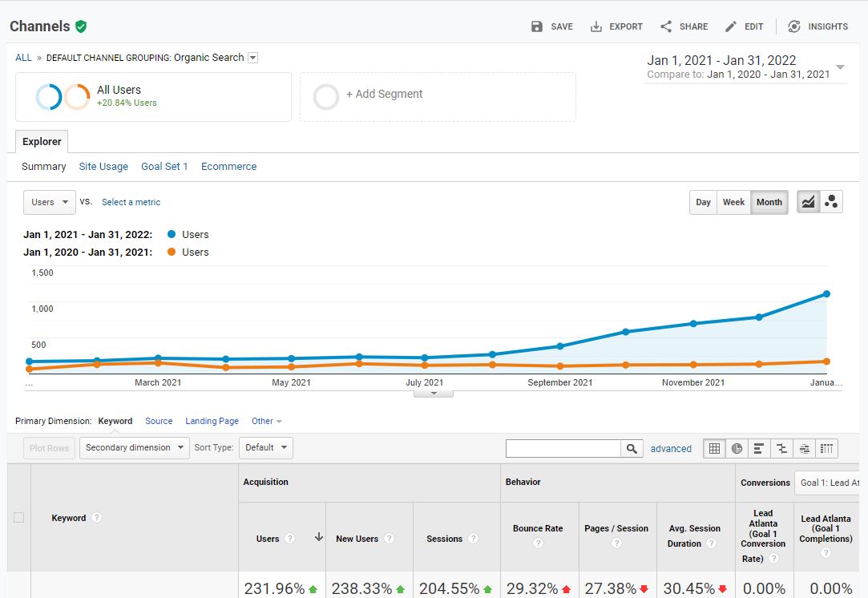
Task: Switch table to Performance bar view
Action: coord(759,449)
